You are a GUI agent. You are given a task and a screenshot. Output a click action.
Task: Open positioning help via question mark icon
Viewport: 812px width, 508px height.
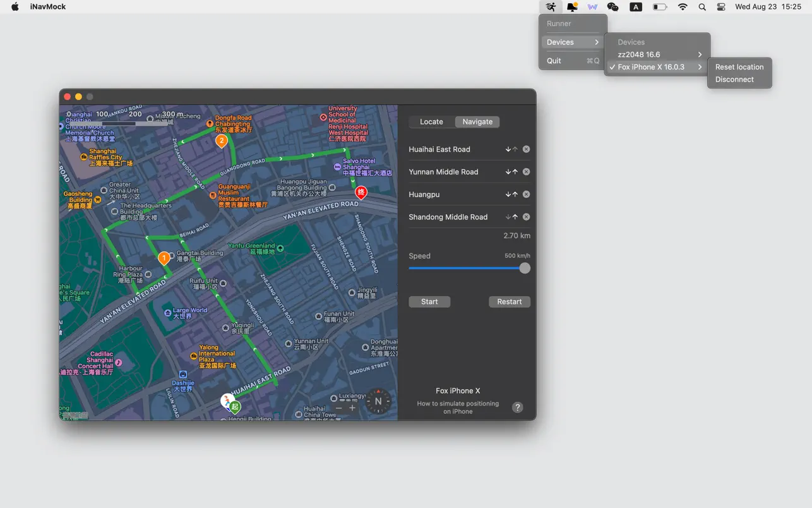[517, 408]
